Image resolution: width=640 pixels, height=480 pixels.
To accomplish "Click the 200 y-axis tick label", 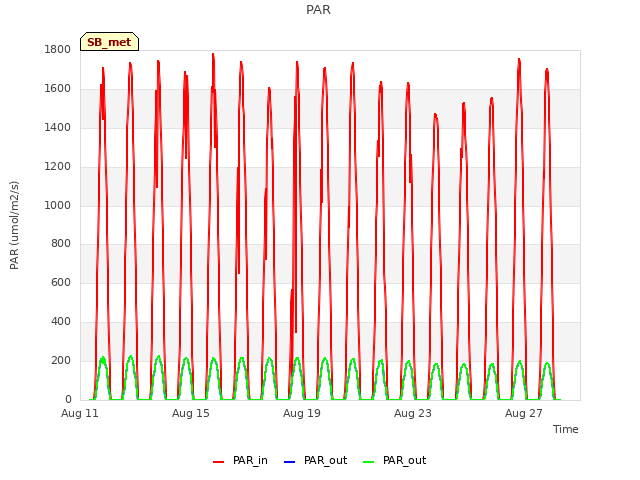I will coord(61,360).
